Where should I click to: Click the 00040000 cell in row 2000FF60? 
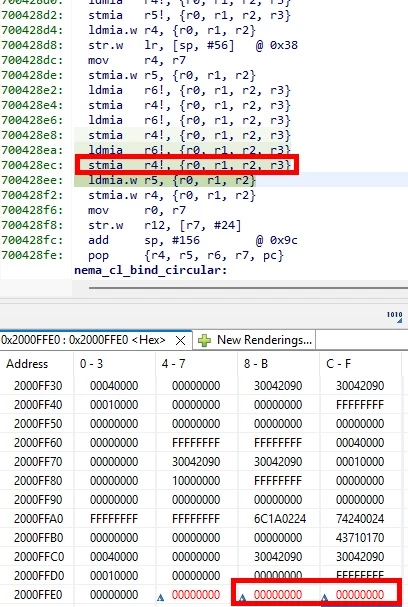click(360, 443)
